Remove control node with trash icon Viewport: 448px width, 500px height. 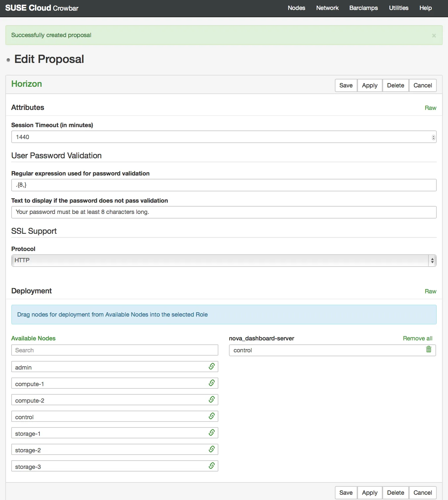tap(429, 349)
